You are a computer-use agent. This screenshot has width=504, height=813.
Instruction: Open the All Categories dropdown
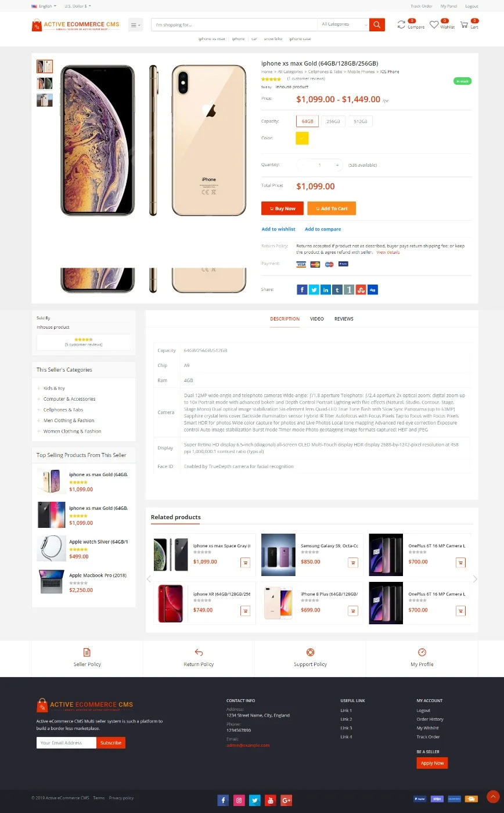tap(344, 24)
